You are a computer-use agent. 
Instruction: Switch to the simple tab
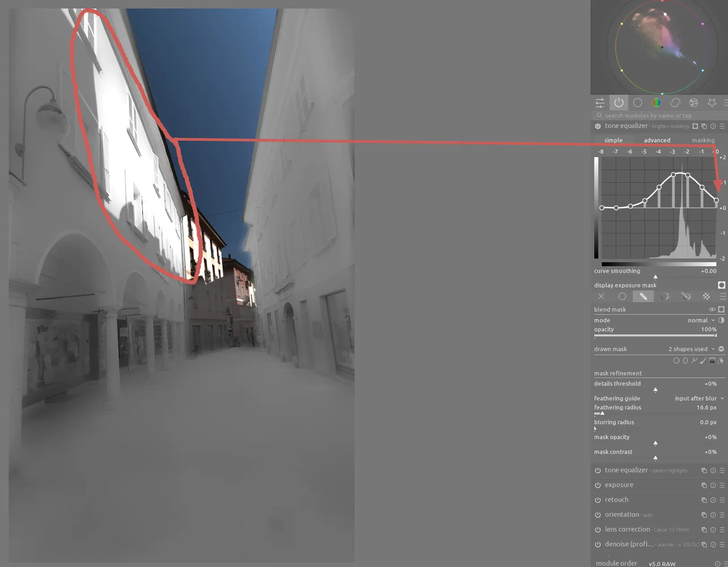click(x=613, y=140)
